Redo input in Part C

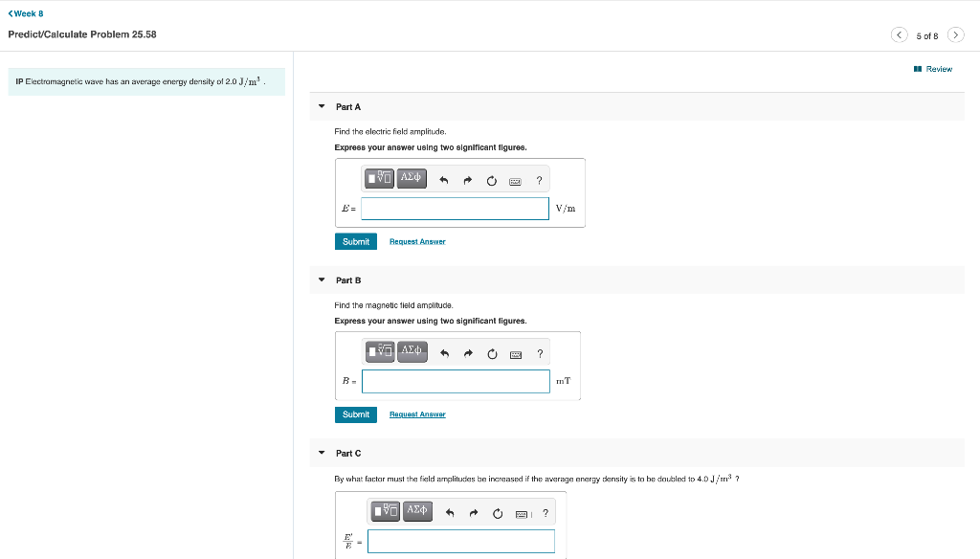coord(474,513)
